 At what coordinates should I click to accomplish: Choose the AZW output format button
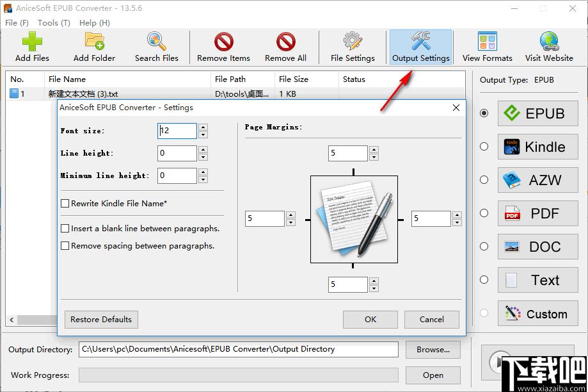coord(537,180)
